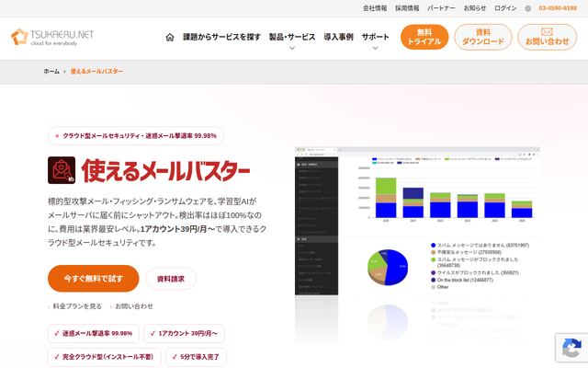Open 課題からサービスを探す menu

221,37
